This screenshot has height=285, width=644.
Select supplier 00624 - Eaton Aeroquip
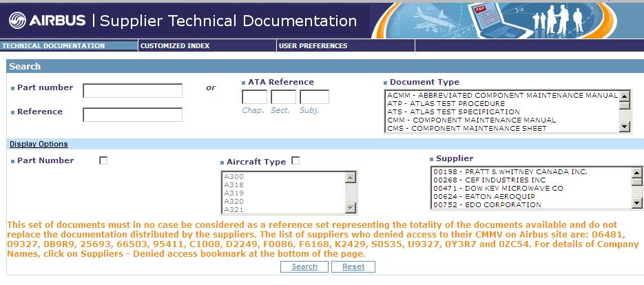532,196
